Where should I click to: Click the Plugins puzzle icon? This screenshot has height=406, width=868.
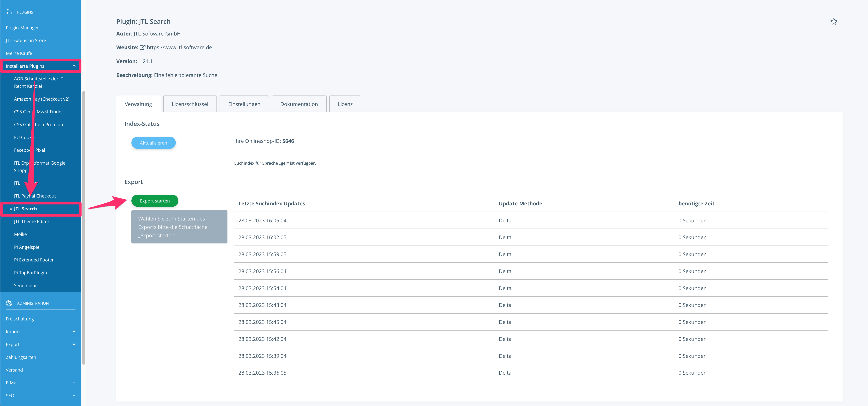pyautogui.click(x=9, y=12)
